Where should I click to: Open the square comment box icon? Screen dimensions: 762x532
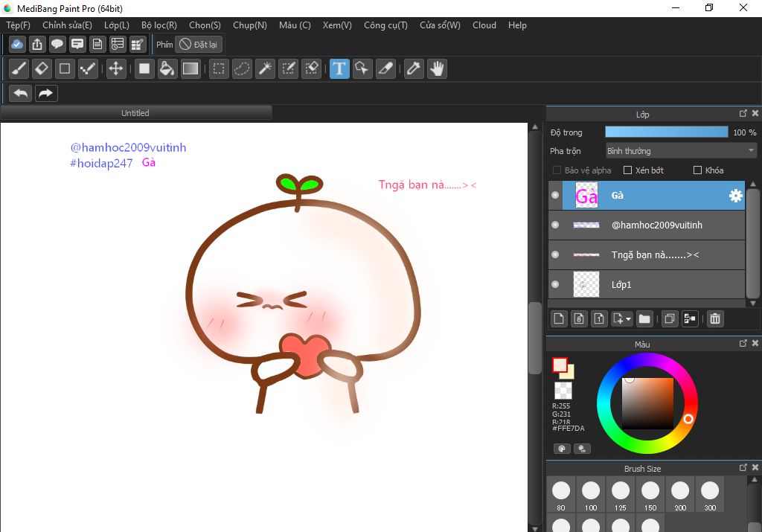coord(77,44)
